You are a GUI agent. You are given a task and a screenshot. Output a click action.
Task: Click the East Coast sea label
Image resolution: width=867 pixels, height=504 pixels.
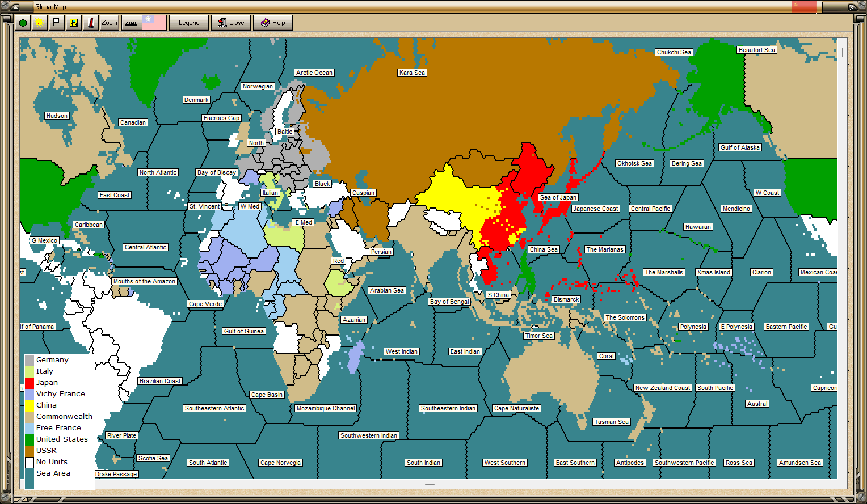115,195
